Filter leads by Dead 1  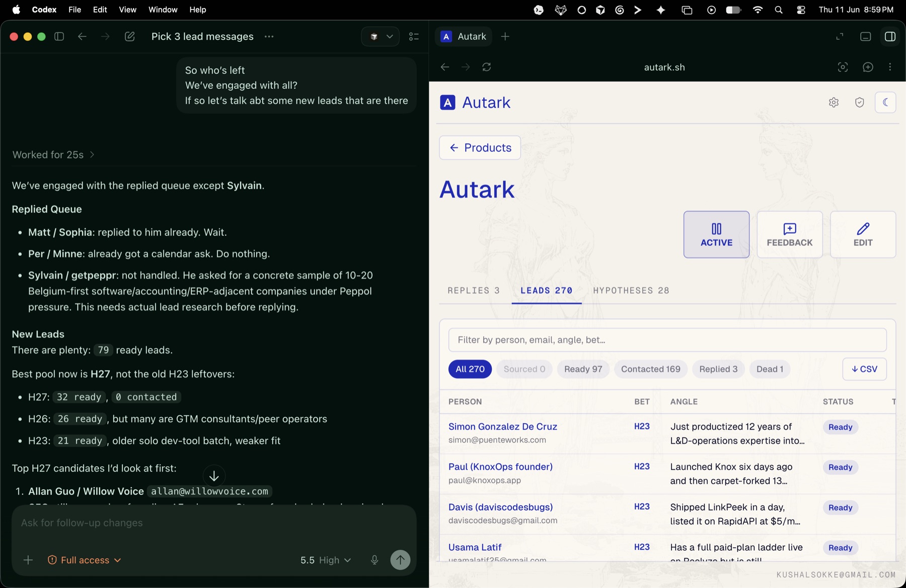coord(770,369)
